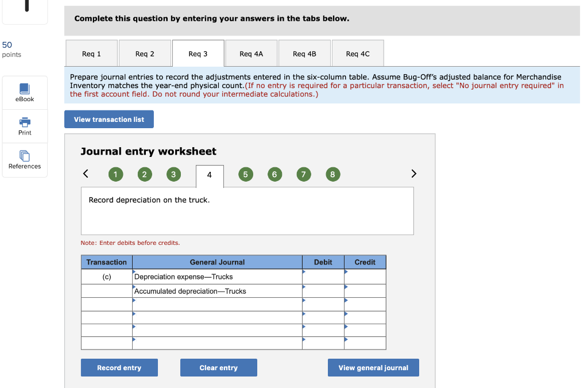This screenshot has height=388, width=588.
Task: Switch to the Req 4B tab
Action: [304, 53]
